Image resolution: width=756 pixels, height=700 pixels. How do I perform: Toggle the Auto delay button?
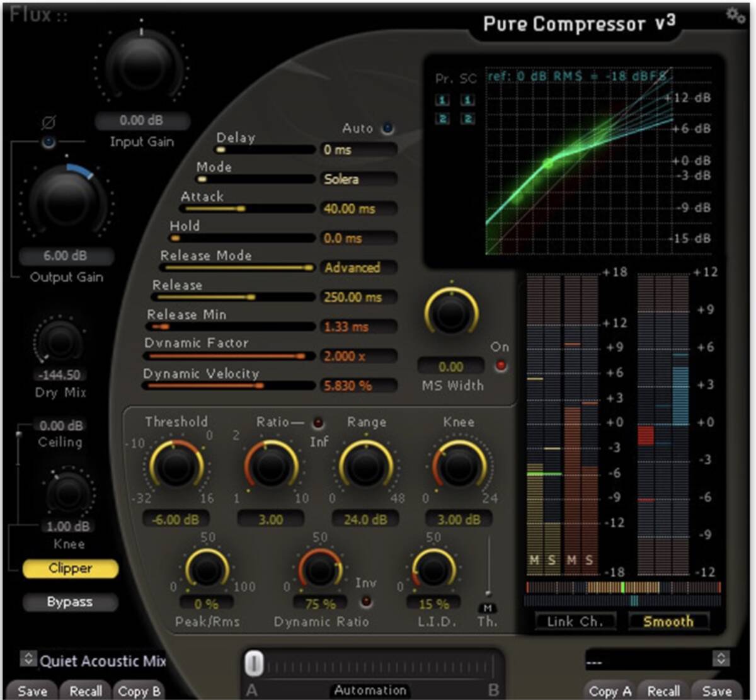[387, 129]
